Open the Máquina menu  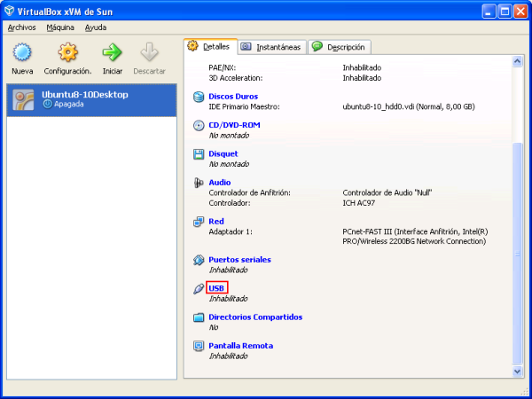[x=60, y=27]
